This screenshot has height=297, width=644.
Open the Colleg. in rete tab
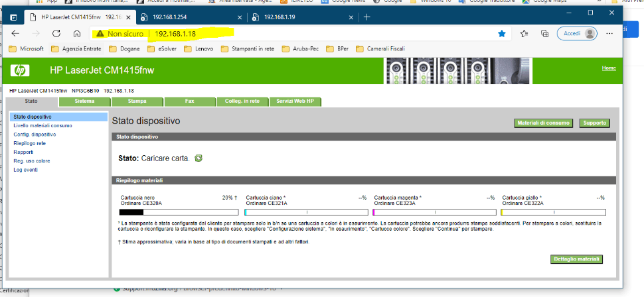point(242,101)
